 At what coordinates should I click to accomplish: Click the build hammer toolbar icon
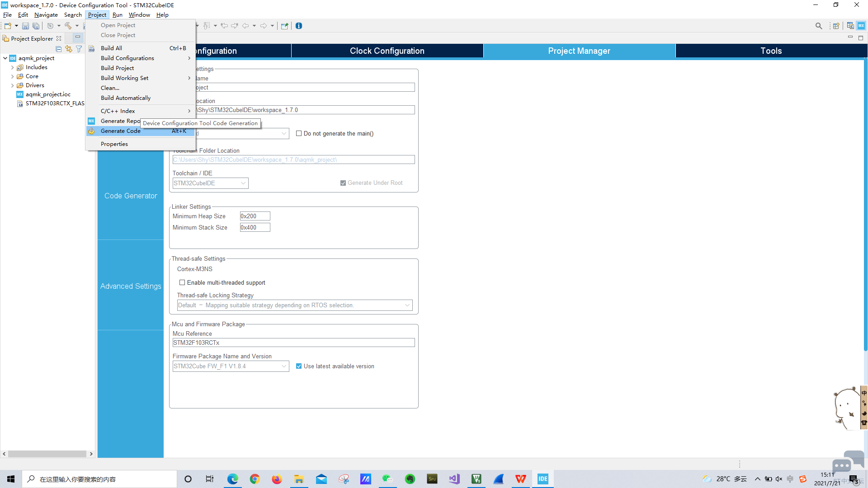point(68,26)
